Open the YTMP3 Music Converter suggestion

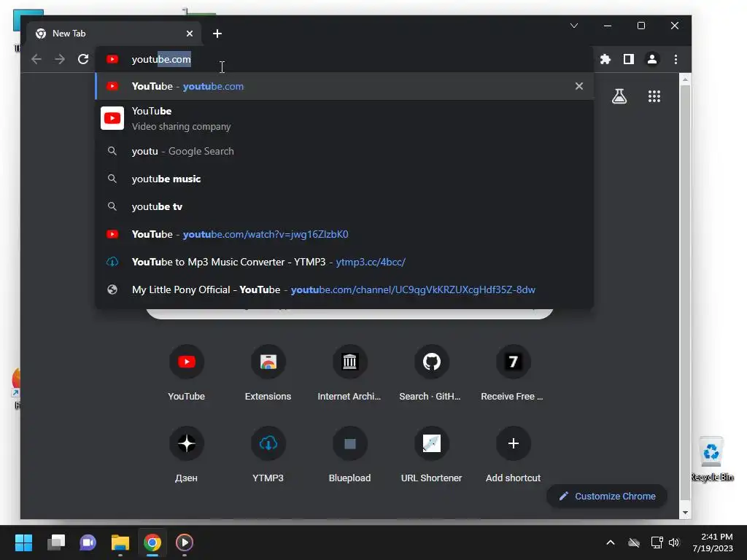344,262
